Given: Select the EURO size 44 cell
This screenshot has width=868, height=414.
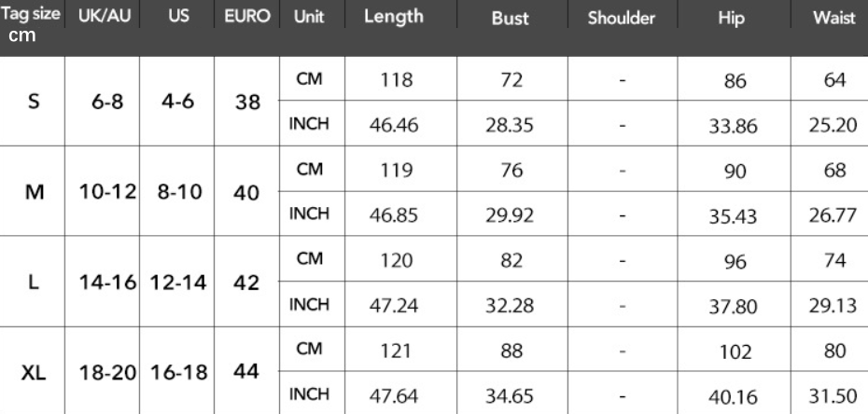Looking at the screenshot, I should point(246,371).
